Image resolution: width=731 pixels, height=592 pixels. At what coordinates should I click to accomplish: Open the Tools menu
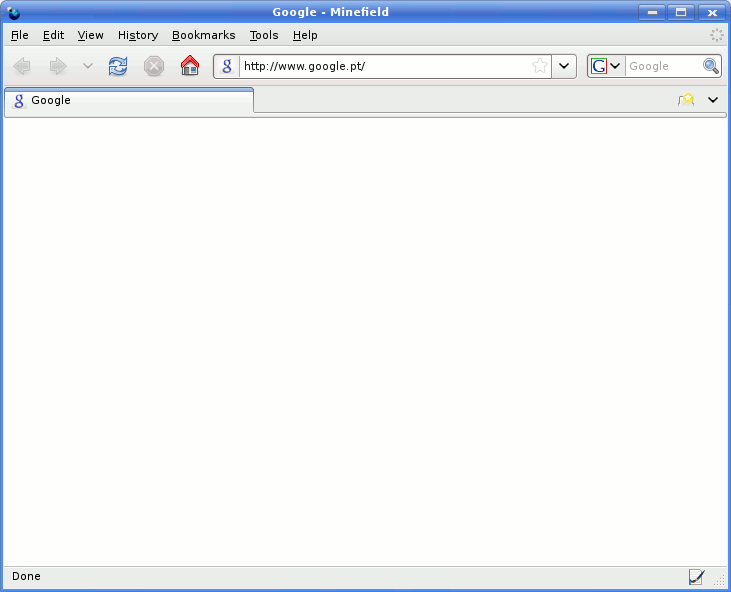(x=264, y=35)
